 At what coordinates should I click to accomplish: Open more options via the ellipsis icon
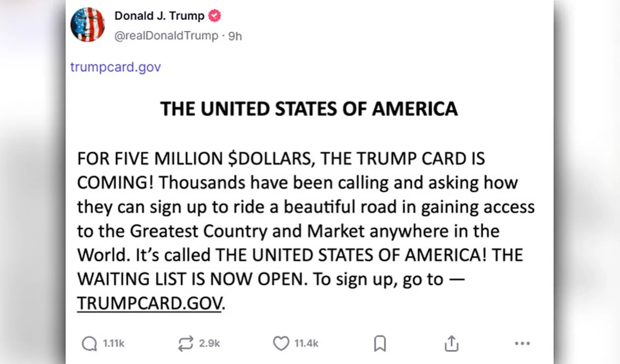pos(522,344)
